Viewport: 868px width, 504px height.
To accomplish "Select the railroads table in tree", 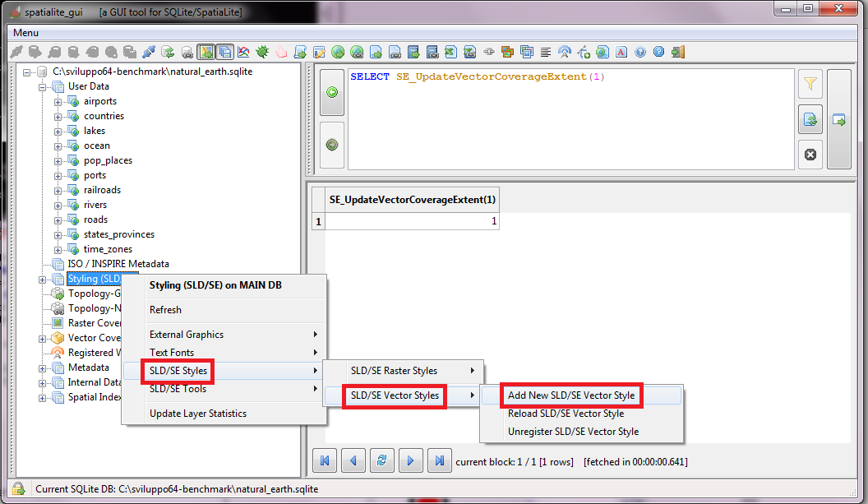I will pos(102,190).
